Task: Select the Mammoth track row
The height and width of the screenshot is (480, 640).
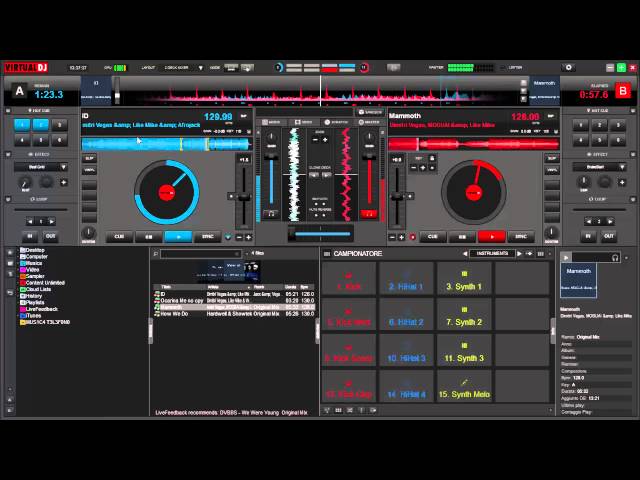Action: pos(234,307)
